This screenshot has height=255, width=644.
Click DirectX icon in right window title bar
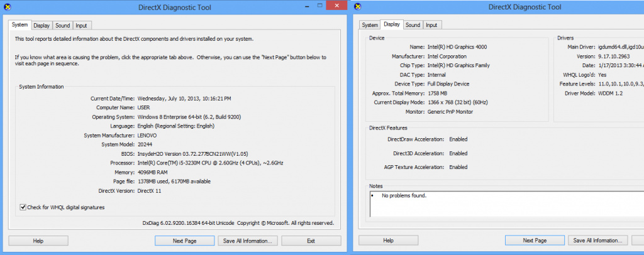(x=358, y=6)
